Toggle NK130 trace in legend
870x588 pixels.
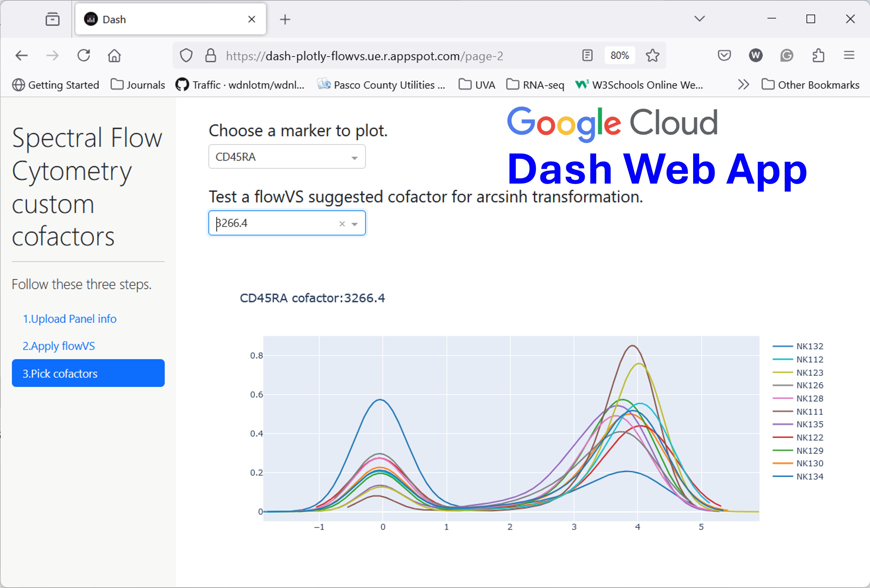(x=798, y=463)
